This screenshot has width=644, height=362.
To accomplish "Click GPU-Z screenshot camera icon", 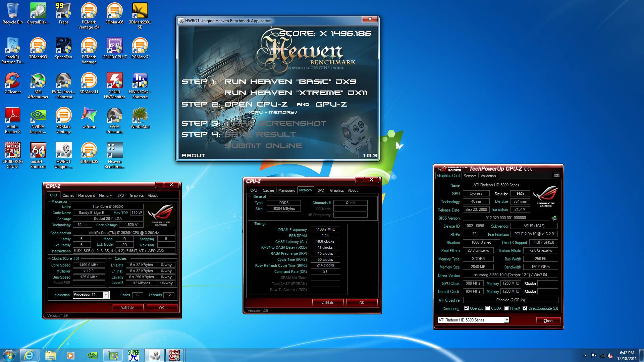I will (x=556, y=175).
